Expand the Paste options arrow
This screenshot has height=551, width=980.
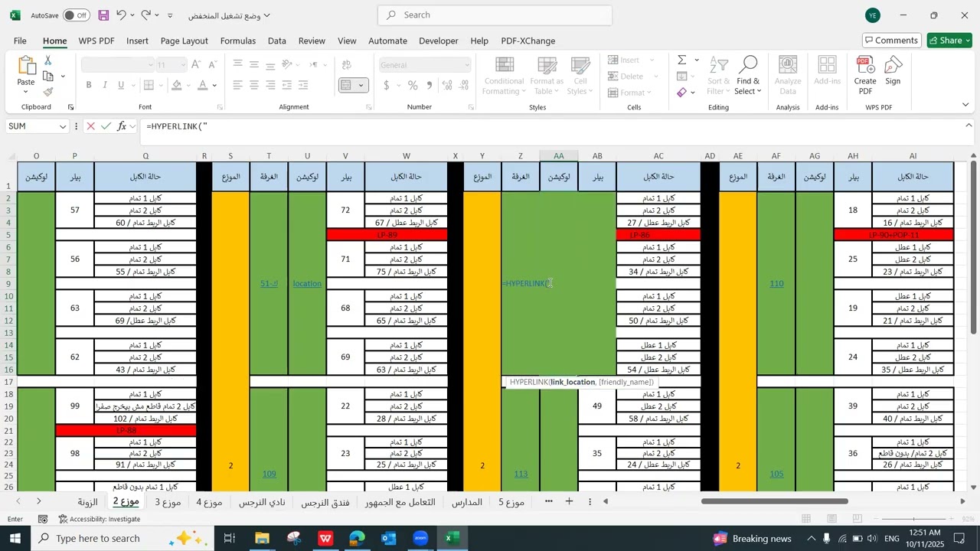point(26,92)
